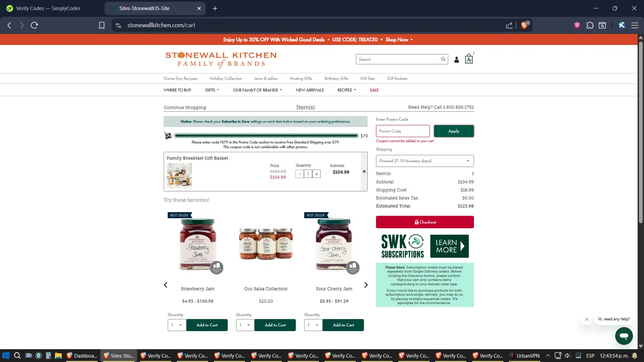Open the shopping cart bag icon

click(469, 59)
